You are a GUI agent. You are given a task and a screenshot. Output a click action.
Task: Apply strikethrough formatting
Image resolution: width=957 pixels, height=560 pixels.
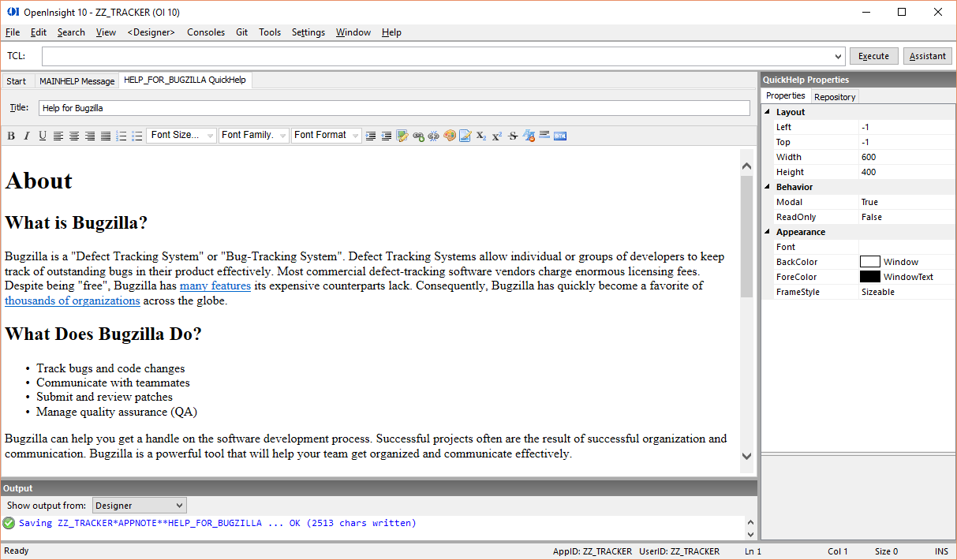pos(513,136)
